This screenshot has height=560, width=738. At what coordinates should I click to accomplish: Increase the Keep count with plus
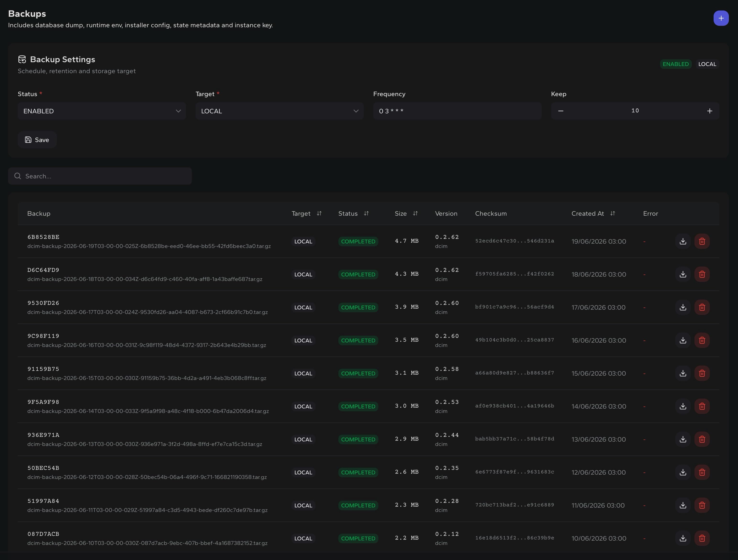(x=710, y=111)
